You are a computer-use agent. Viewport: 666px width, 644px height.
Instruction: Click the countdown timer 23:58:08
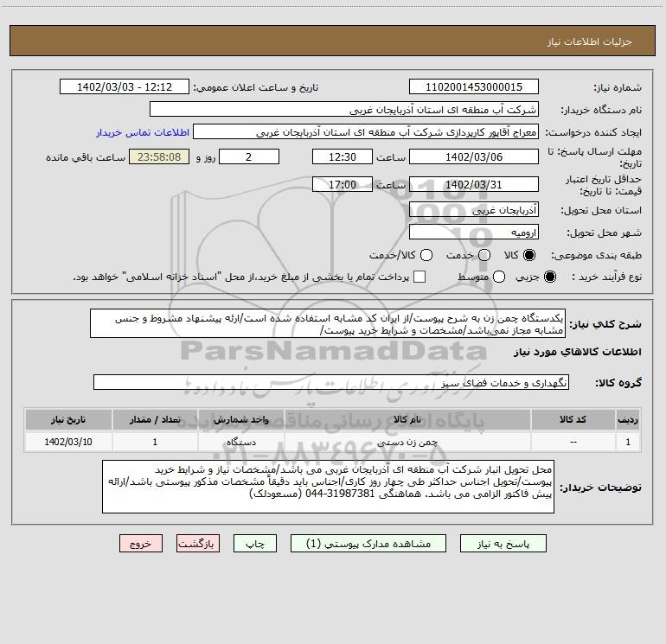click(x=159, y=156)
